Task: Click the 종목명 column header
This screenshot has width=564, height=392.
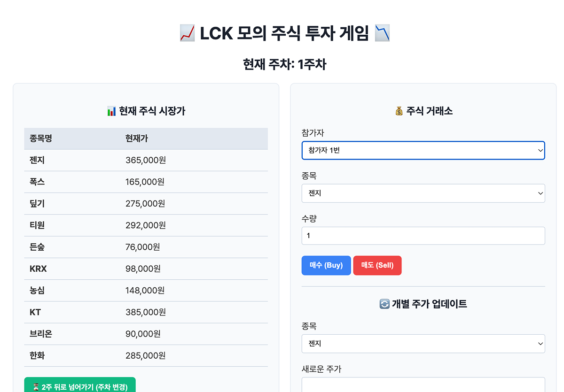Action: [41, 138]
